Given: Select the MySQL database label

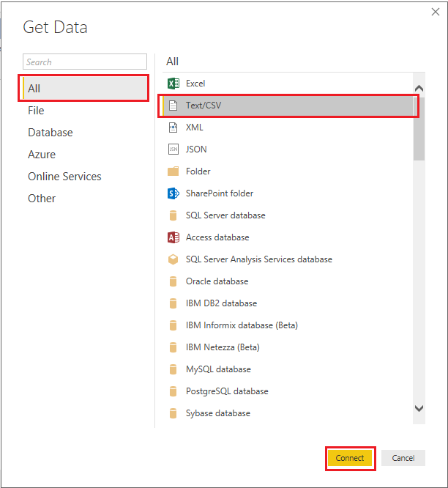Looking at the screenshot, I should click(218, 369).
